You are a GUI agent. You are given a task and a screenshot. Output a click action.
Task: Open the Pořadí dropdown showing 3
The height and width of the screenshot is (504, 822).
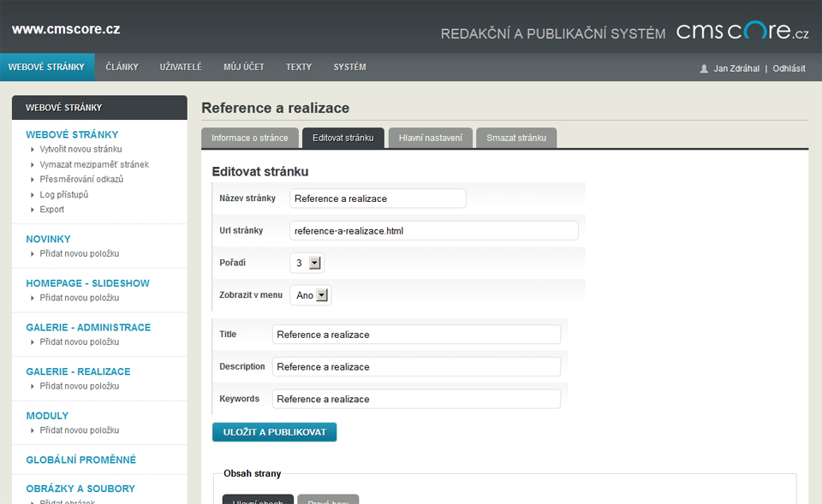(x=307, y=263)
